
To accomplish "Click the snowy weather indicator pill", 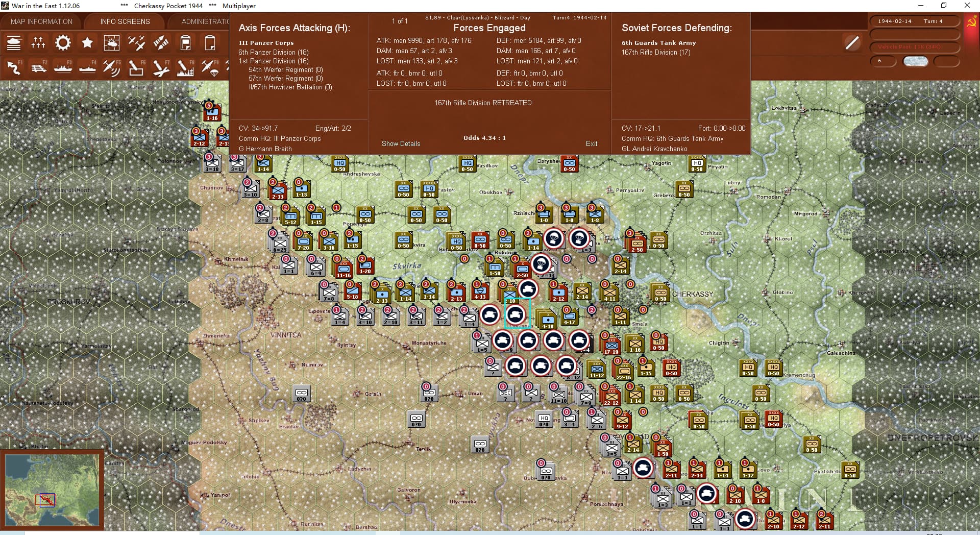I will point(915,61).
